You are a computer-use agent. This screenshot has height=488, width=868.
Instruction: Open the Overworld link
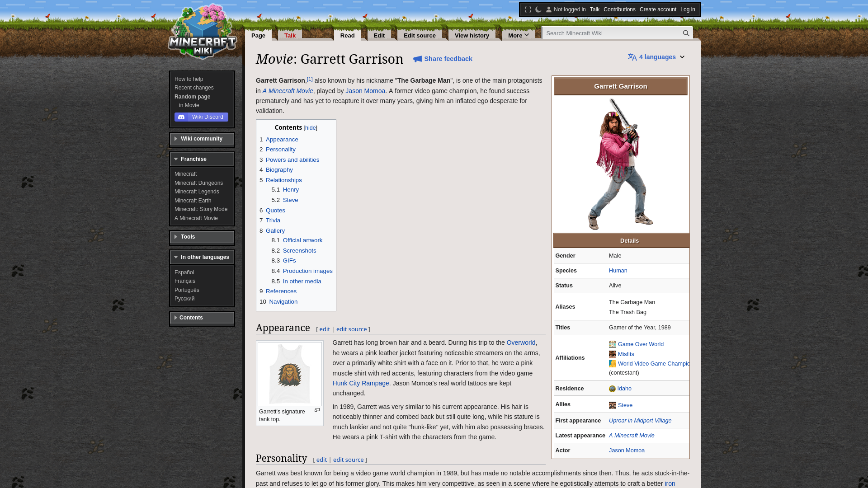click(x=521, y=343)
